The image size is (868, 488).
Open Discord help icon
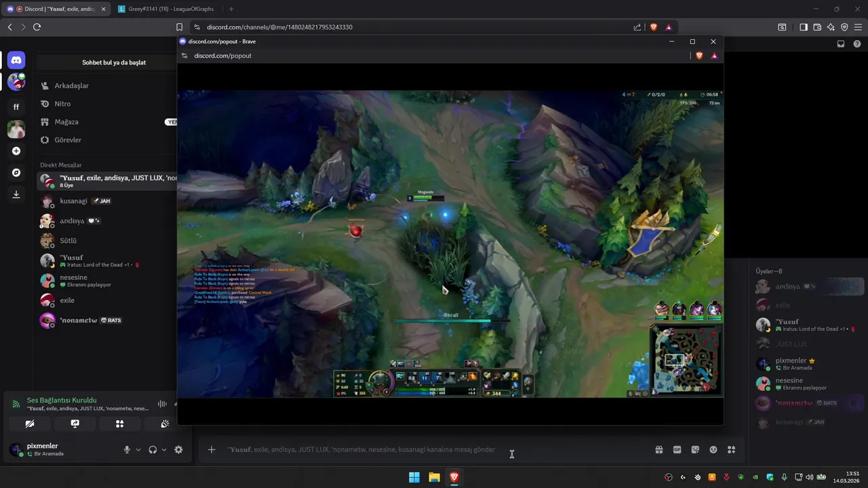pos(857,44)
